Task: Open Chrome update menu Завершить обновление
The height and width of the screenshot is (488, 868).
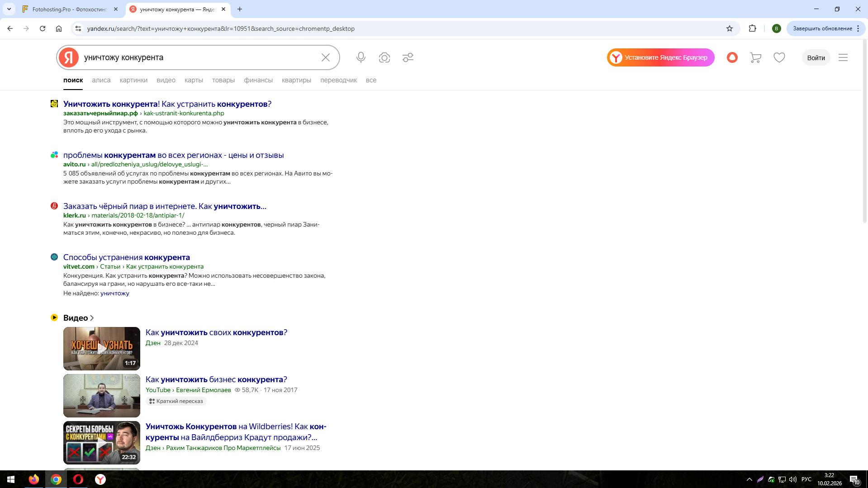Action: (x=826, y=28)
